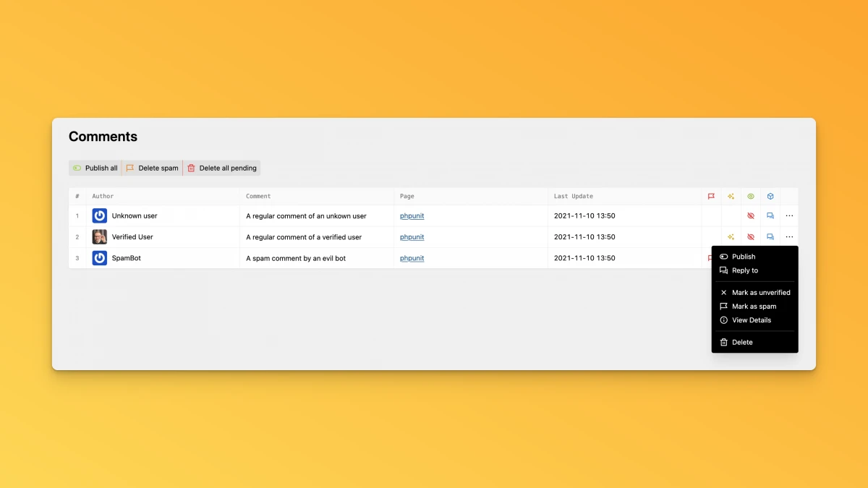Open phpunit link in Verified User row
This screenshot has height=488, width=868.
[412, 237]
